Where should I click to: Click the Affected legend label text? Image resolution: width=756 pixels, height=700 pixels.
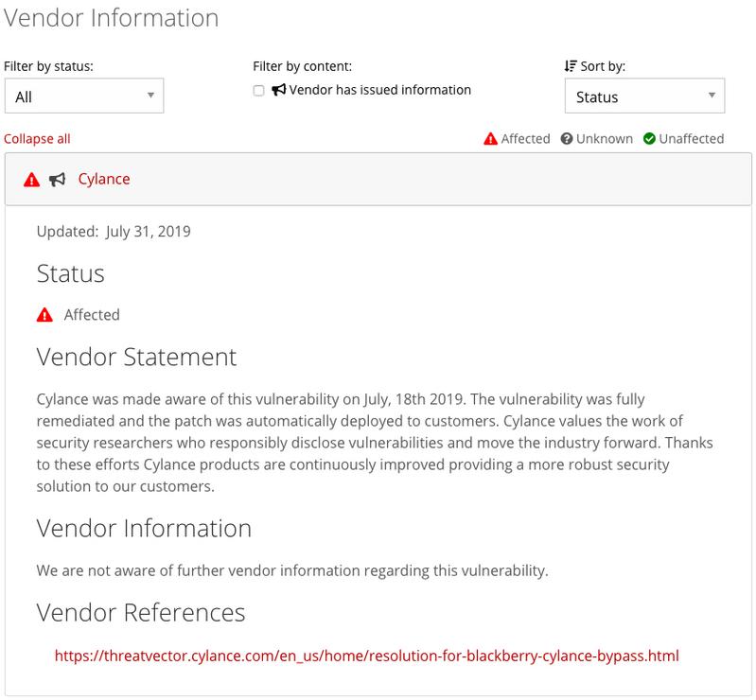coord(525,139)
